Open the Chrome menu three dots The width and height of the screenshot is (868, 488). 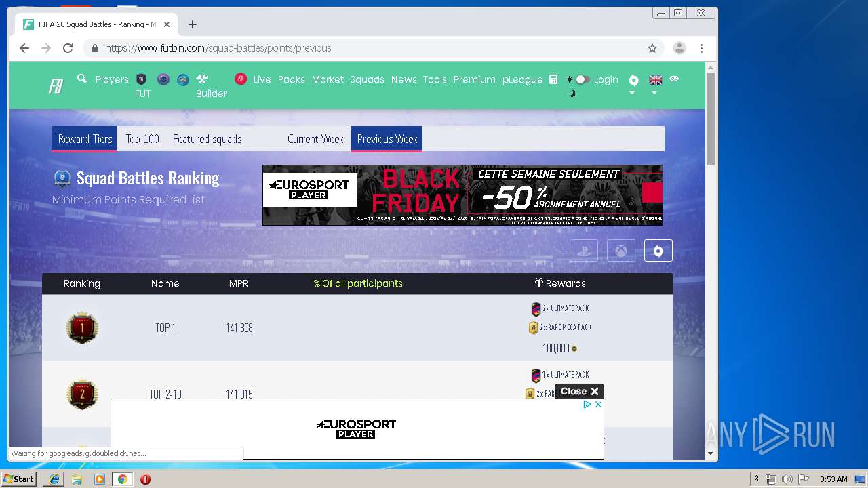(701, 48)
